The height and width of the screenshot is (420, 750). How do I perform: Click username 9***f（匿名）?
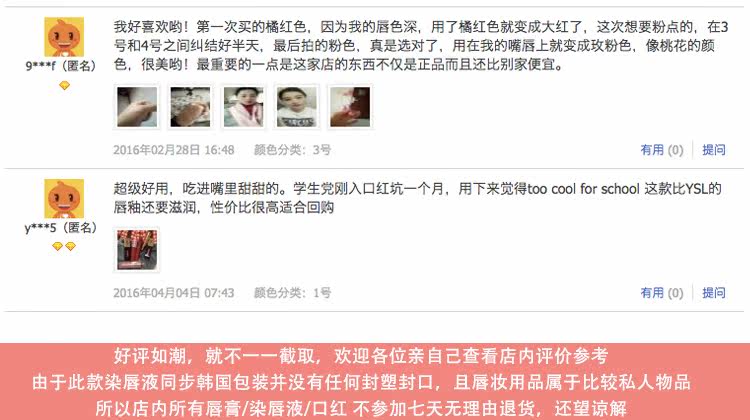(x=61, y=66)
